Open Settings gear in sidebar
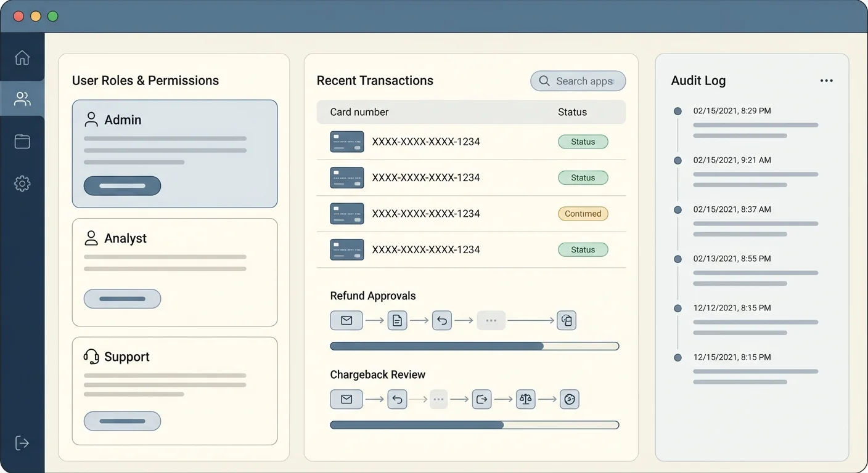This screenshot has height=473, width=868. 22,183
